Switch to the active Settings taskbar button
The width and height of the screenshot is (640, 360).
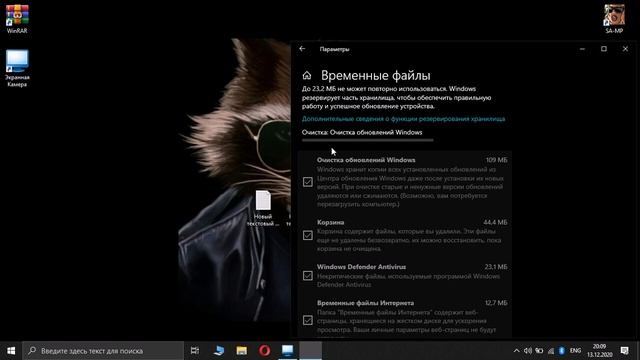pyautogui.click(x=311, y=351)
